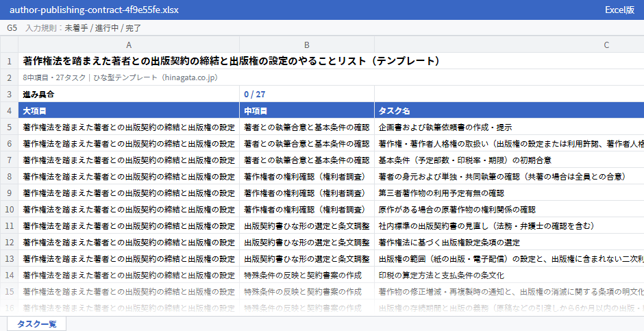Select cell 第三者著作物の利用予定有無の確認

[x=509, y=193]
